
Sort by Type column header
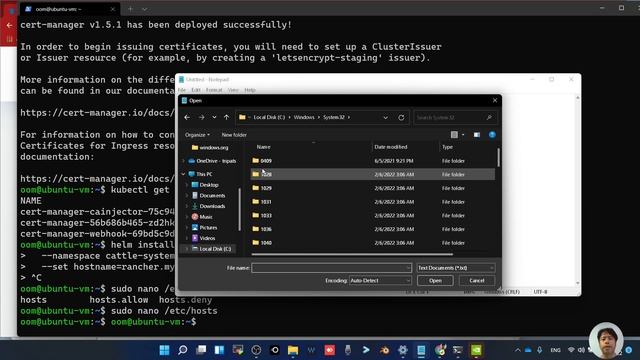click(x=447, y=147)
